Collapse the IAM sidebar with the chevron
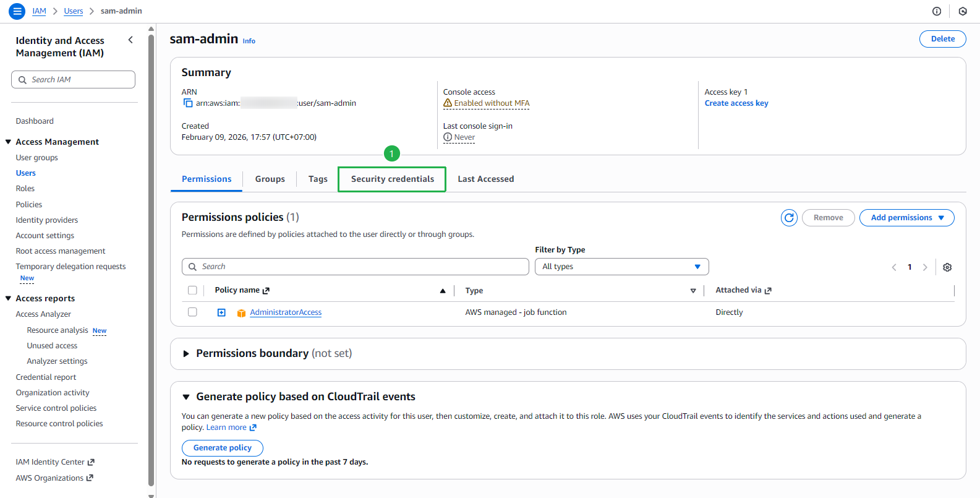The image size is (980, 498). 130,40
